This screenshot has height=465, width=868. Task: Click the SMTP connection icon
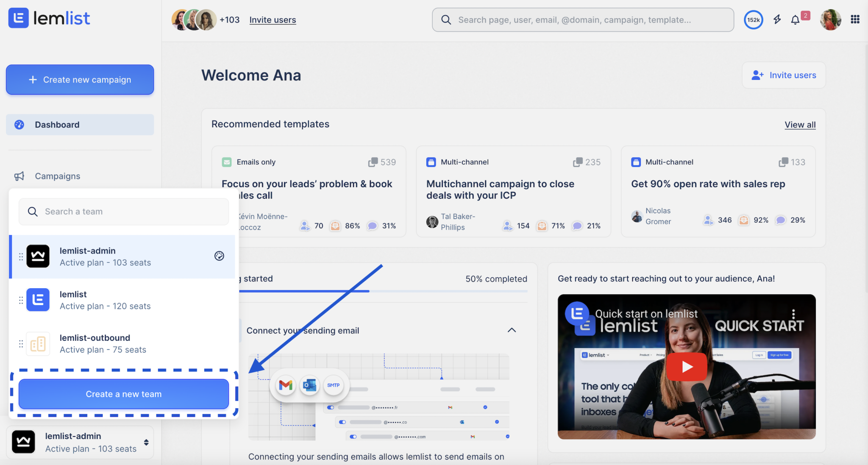tap(334, 385)
